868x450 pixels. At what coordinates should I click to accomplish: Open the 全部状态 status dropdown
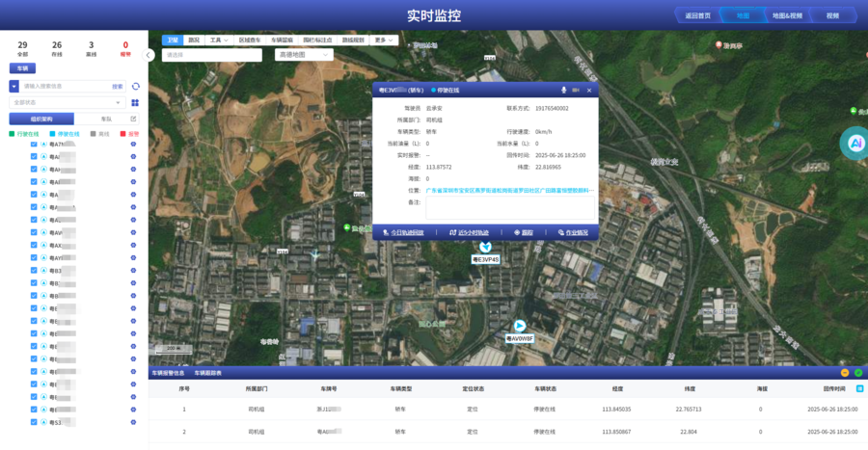point(67,103)
